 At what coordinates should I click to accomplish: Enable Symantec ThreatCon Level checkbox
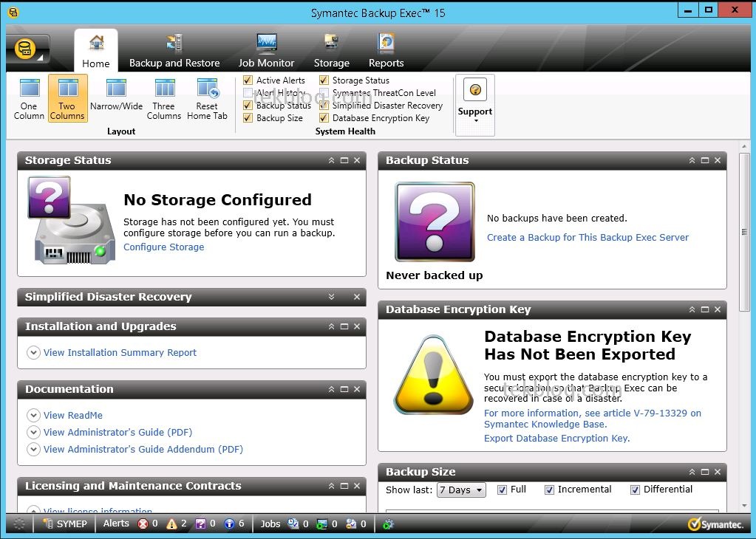click(324, 92)
